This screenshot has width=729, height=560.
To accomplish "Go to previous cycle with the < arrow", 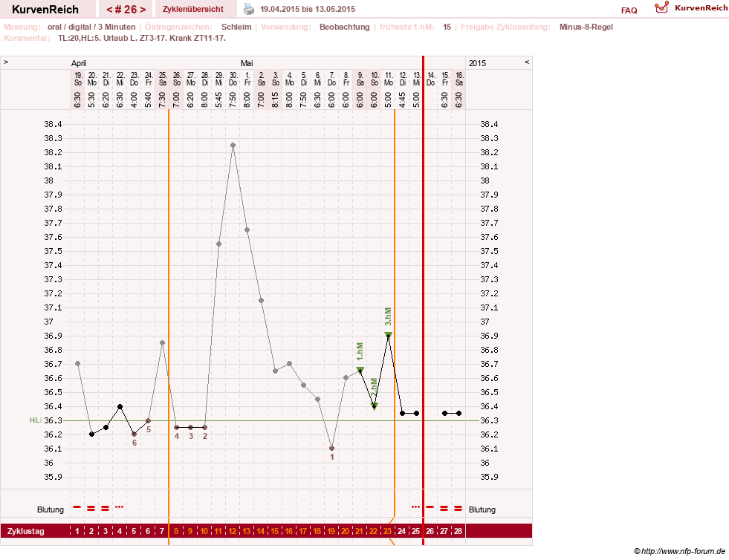I will [x=109, y=10].
